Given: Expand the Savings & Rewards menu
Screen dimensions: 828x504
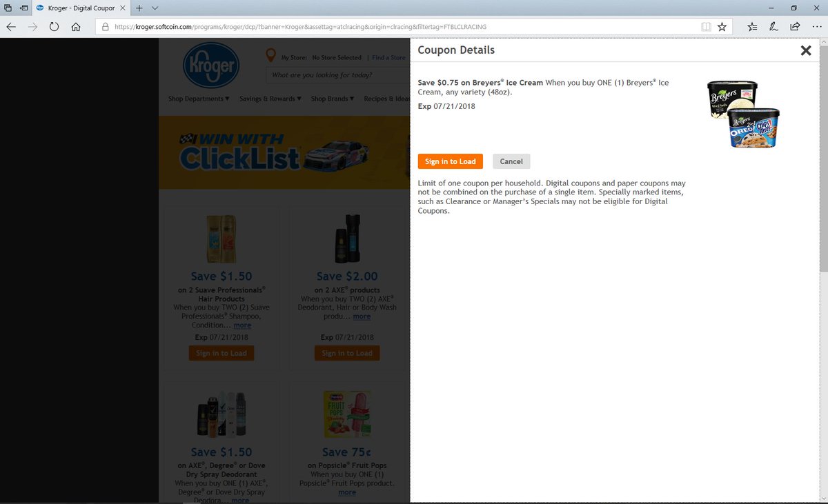Looking at the screenshot, I should [x=270, y=99].
